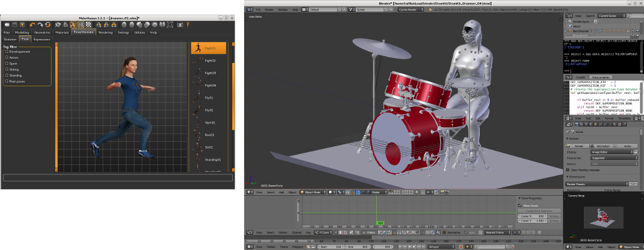Check the Action tag filter
644x250 pixels.
coord(6,57)
